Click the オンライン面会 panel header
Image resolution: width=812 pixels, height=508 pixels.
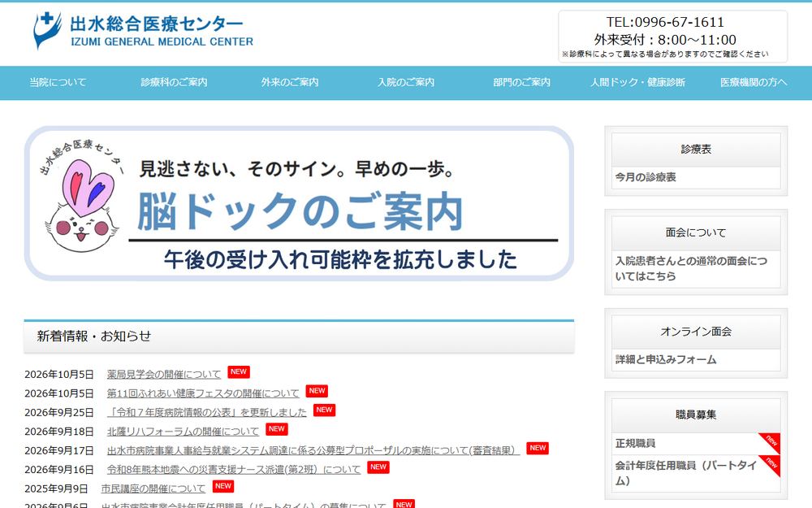click(696, 332)
